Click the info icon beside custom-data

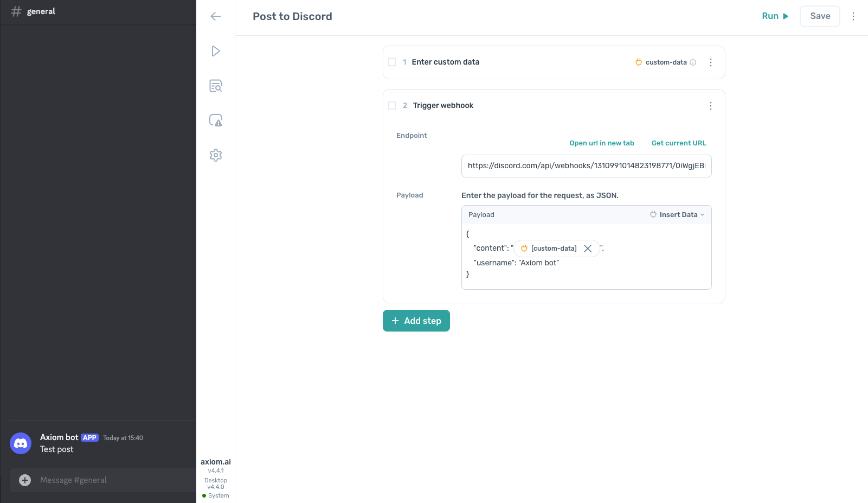tap(693, 62)
